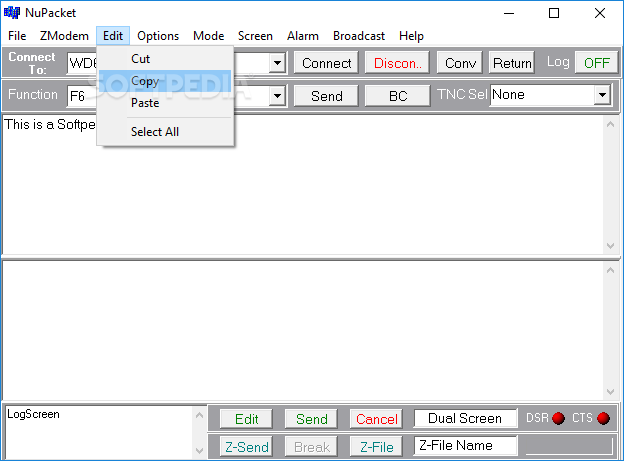Click the green Edit button at bottom
This screenshot has height=461, width=624.
tap(246, 419)
